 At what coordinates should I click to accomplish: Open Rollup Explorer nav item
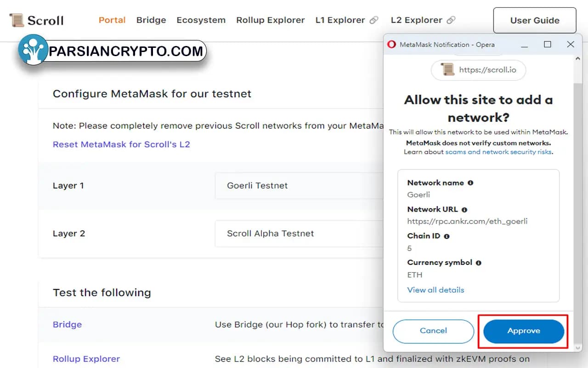pos(271,20)
